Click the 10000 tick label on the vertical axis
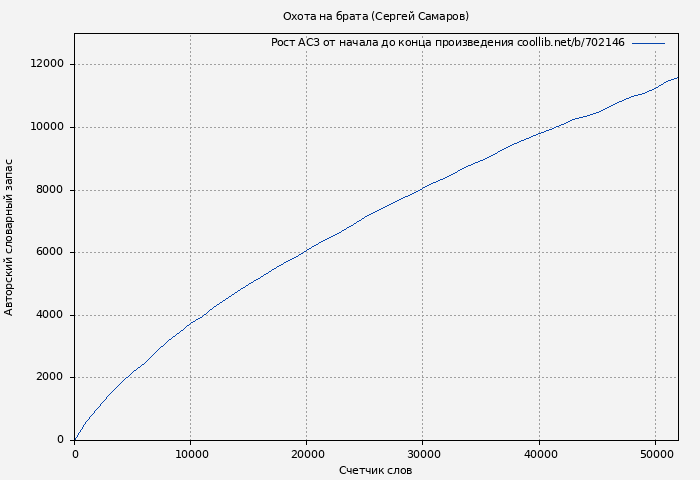The height and width of the screenshot is (480, 700). 47,127
